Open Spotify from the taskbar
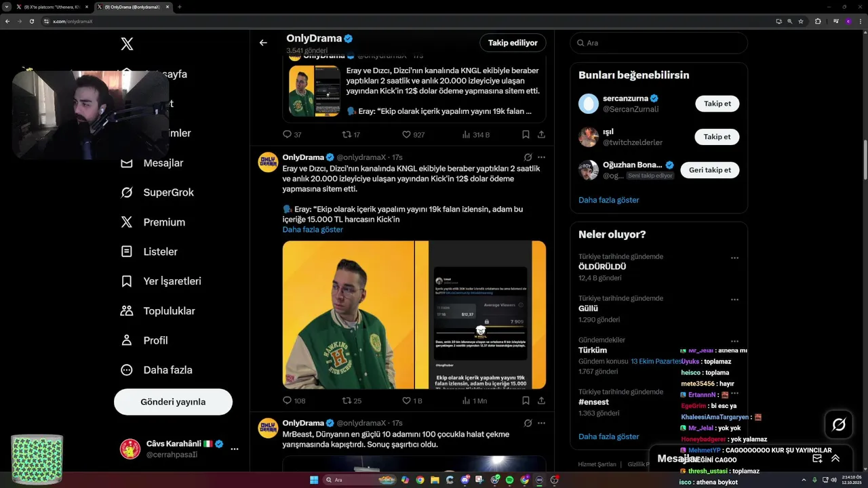 (510, 480)
